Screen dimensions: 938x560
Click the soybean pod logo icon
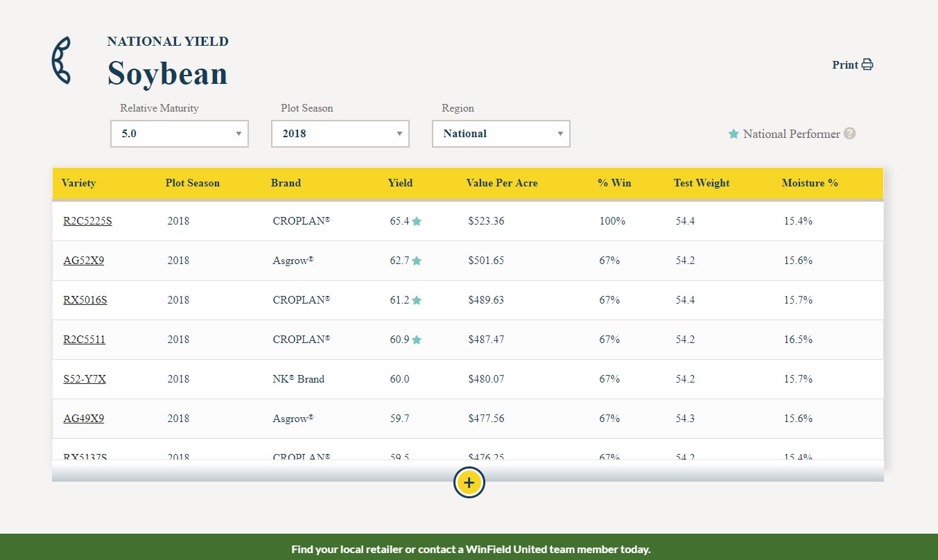tap(61, 61)
